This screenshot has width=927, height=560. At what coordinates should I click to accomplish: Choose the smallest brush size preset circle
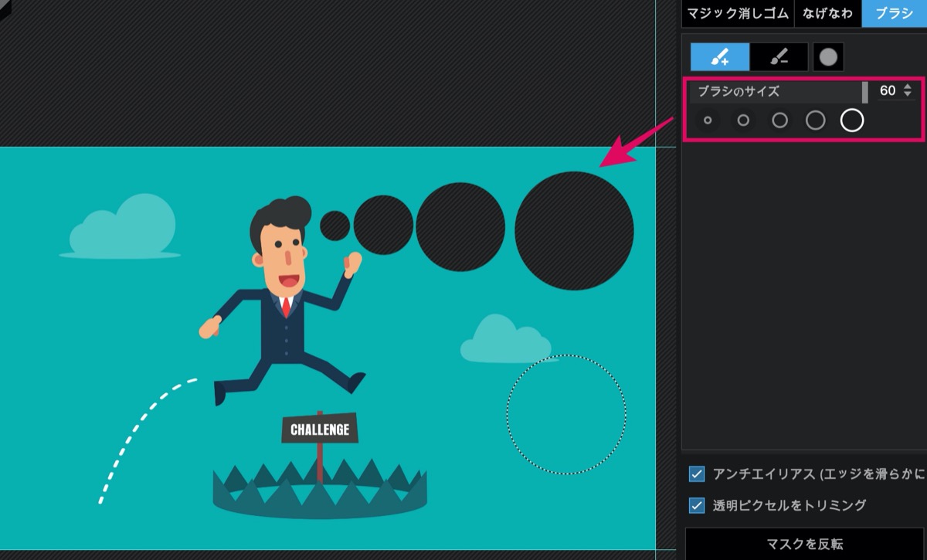coord(708,120)
